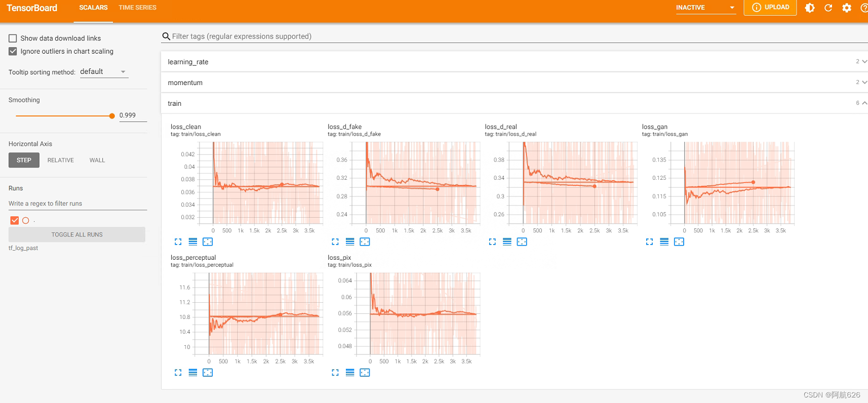Open the Tooltip sorting method dropdown

pos(103,72)
